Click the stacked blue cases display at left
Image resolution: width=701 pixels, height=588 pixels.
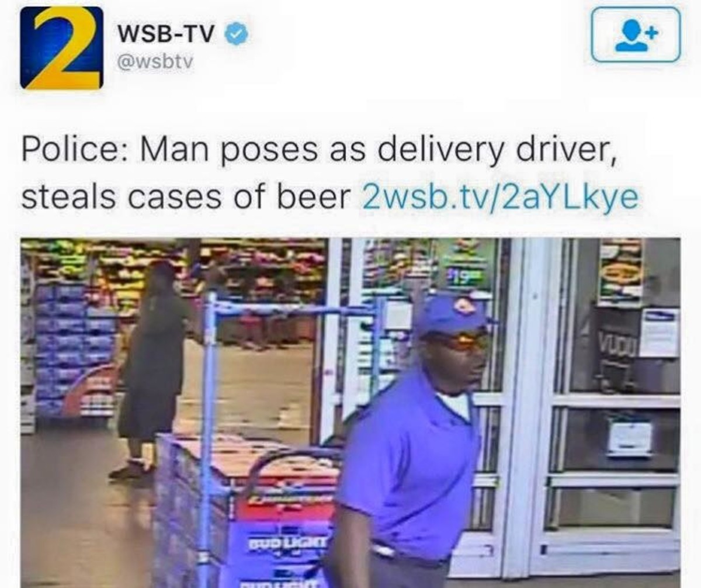pyautogui.click(x=76, y=350)
